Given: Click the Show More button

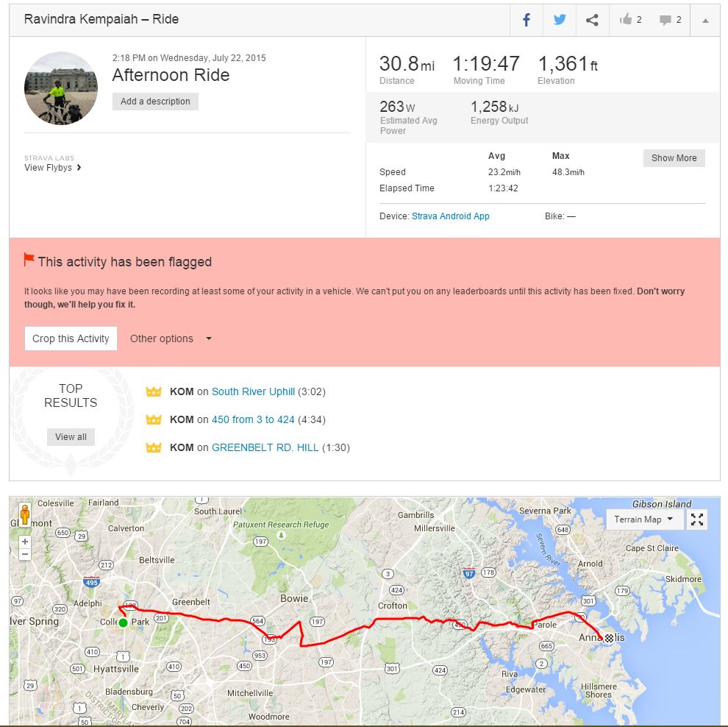Looking at the screenshot, I should (674, 158).
